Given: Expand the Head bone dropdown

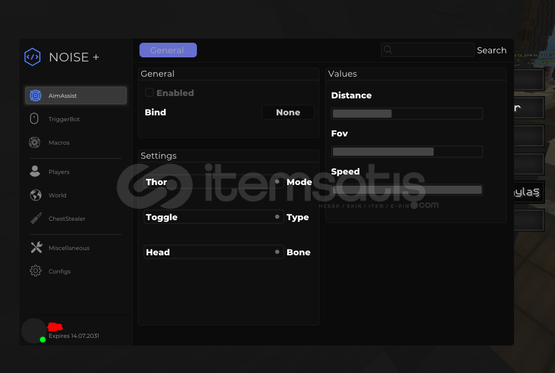Looking at the screenshot, I should click(213, 252).
